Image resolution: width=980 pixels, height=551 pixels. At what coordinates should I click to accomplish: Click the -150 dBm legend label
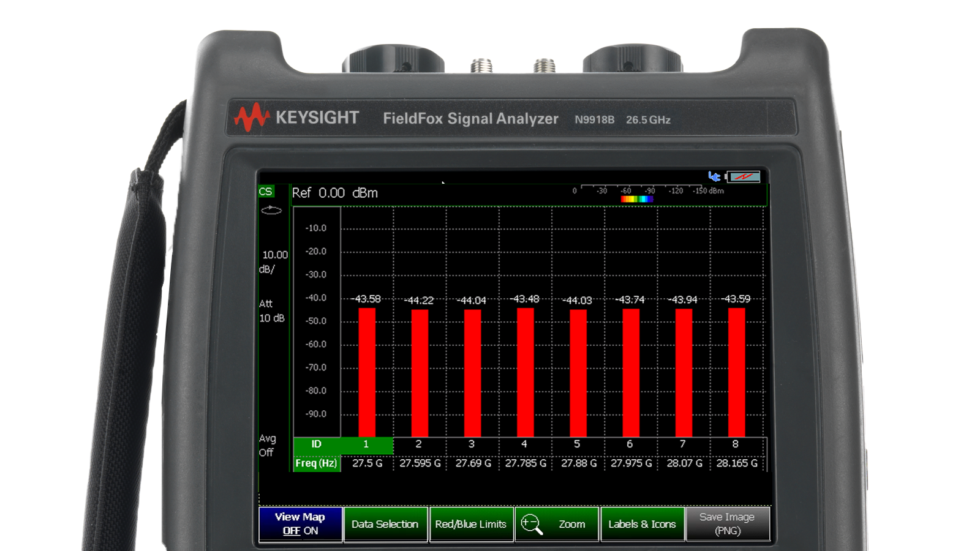(x=709, y=191)
